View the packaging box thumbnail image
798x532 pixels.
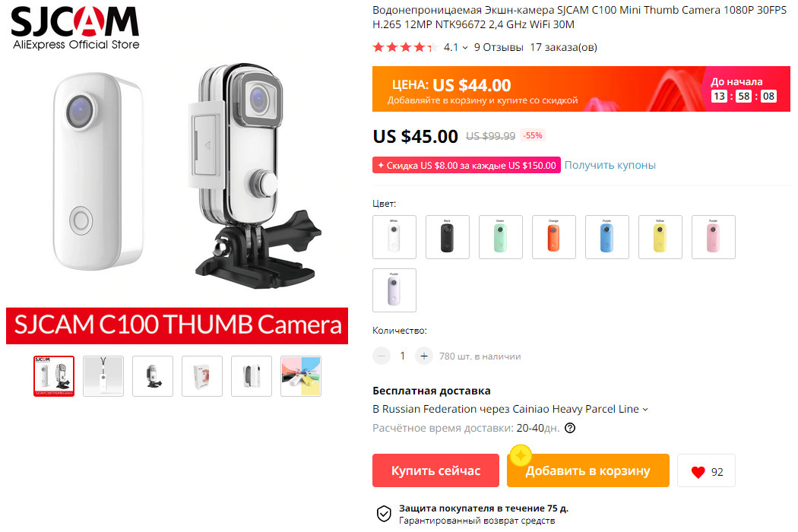[202, 376]
